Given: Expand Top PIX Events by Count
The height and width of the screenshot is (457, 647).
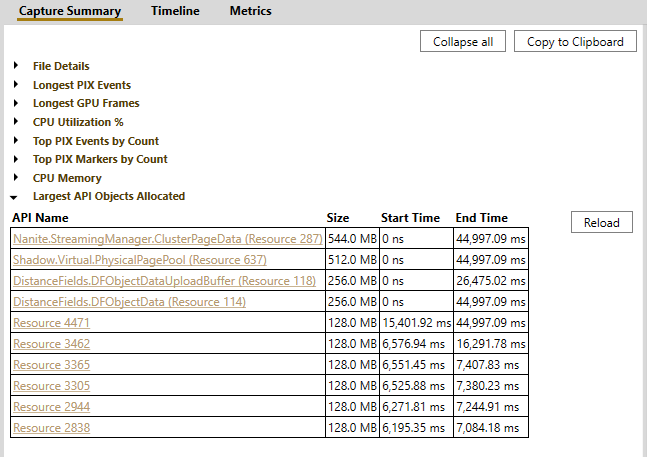Looking at the screenshot, I should pos(16,141).
